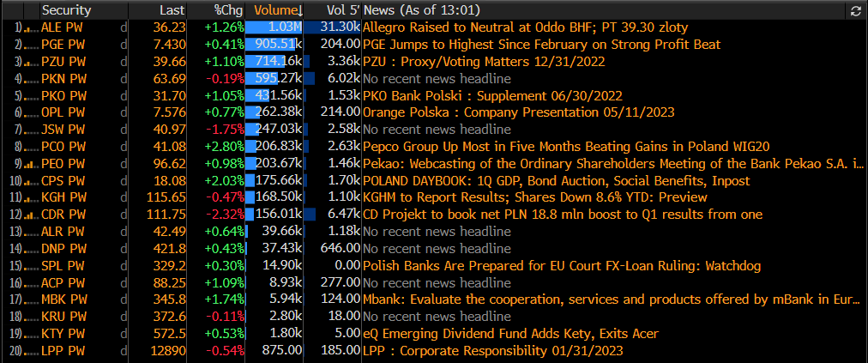Open the Allegro Raised to Neutral headline

click(x=525, y=27)
